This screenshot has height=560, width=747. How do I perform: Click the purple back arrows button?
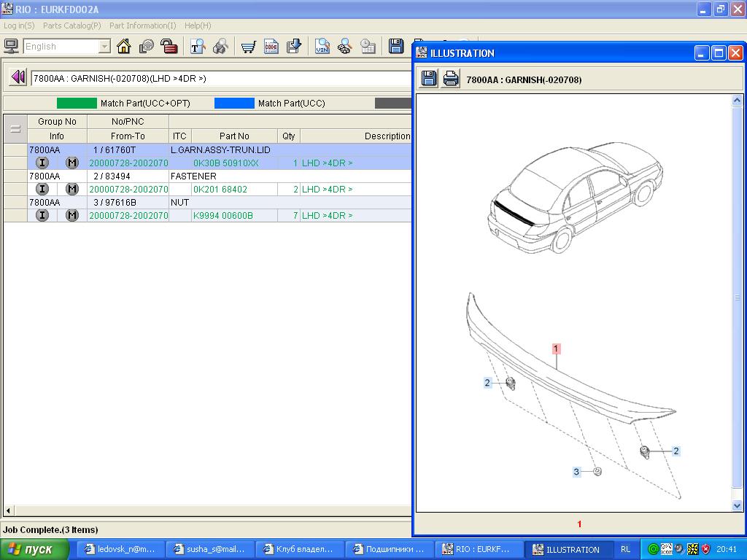(18, 77)
